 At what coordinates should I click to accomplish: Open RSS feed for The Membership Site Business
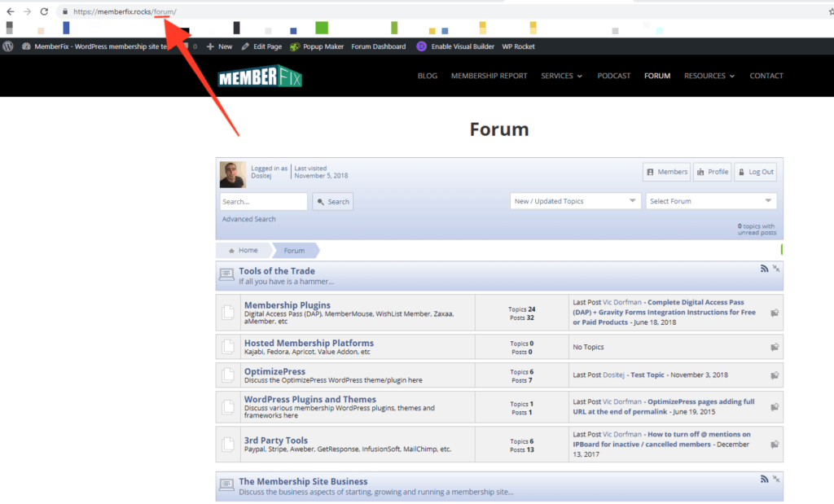[764, 479]
